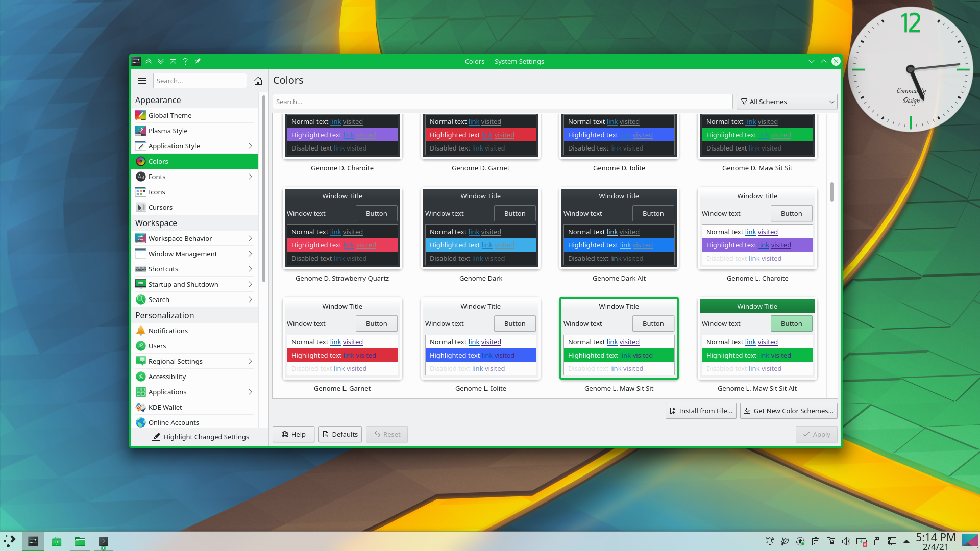
Task: Open Plasma Style settings
Action: (x=194, y=131)
